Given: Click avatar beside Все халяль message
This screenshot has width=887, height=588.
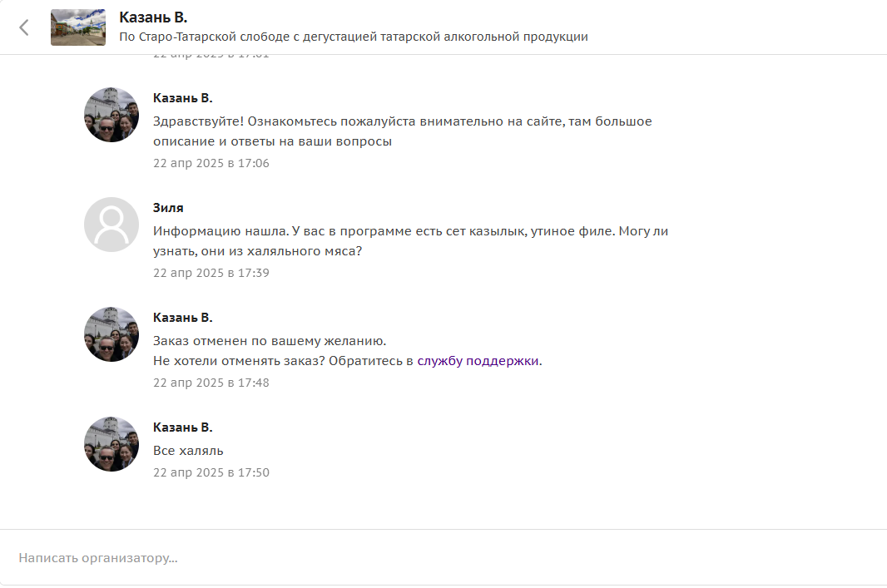Looking at the screenshot, I should point(111,444).
